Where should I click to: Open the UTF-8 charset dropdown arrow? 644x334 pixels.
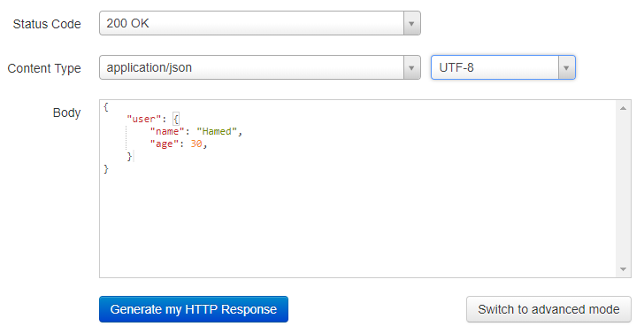coord(566,68)
